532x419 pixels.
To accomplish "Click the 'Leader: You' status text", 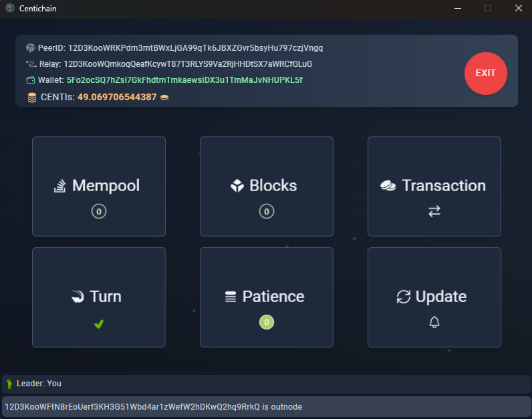I will click(x=39, y=384).
